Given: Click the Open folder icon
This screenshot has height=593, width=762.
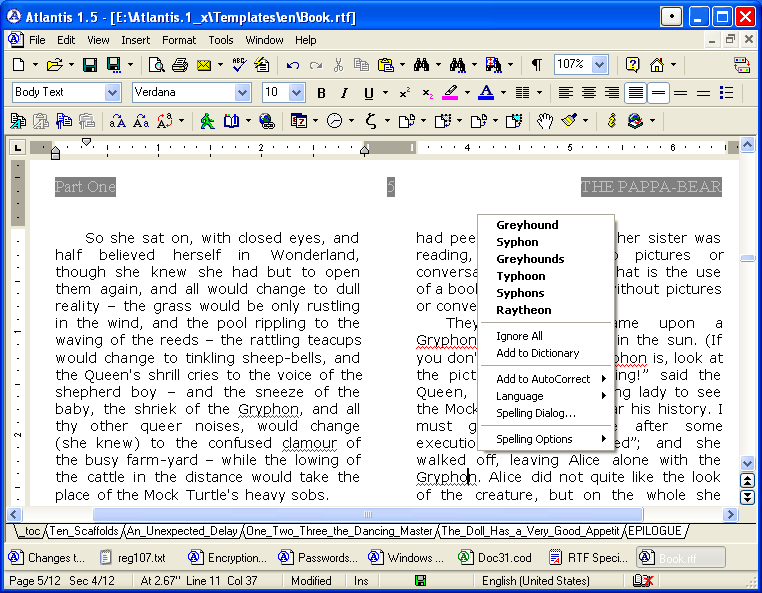Looking at the screenshot, I should [54, 65].
